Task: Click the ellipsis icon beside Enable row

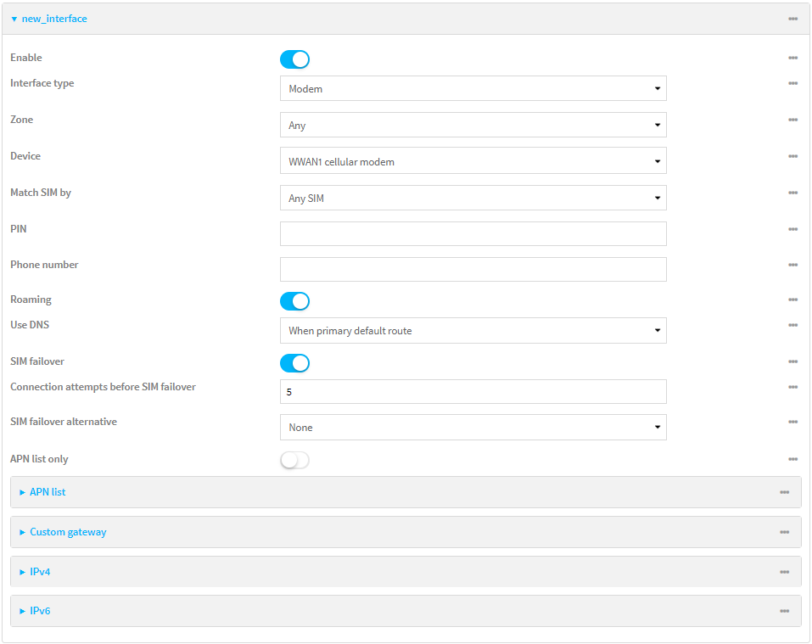Action: [x=792, y=58]
